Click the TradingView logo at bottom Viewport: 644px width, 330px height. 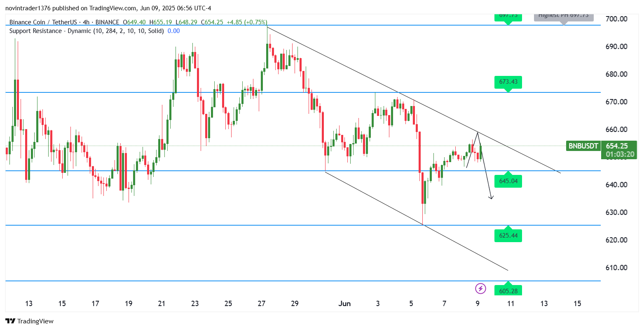coord(29,321)
